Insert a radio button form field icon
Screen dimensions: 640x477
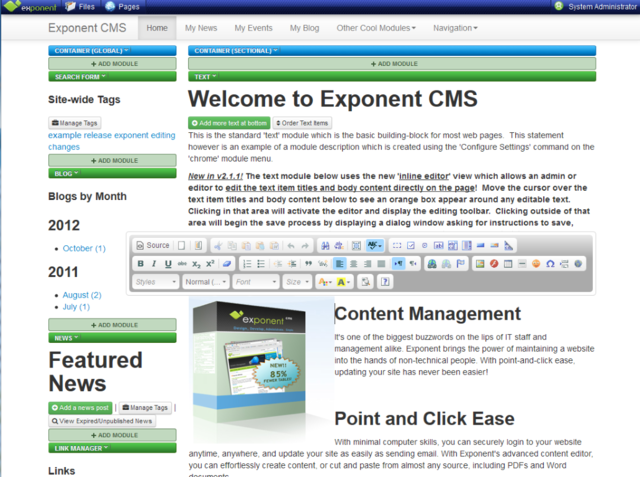pyautogui.click(x=424, y=246)
